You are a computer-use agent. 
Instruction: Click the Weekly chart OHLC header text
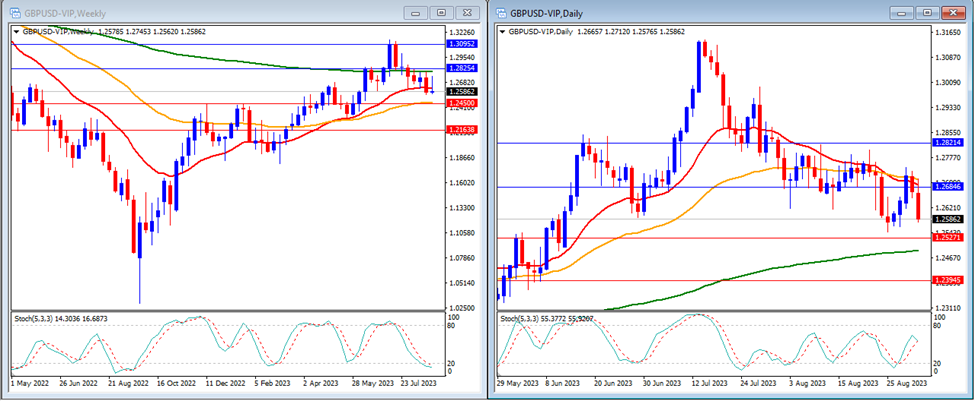pos(114,31)
